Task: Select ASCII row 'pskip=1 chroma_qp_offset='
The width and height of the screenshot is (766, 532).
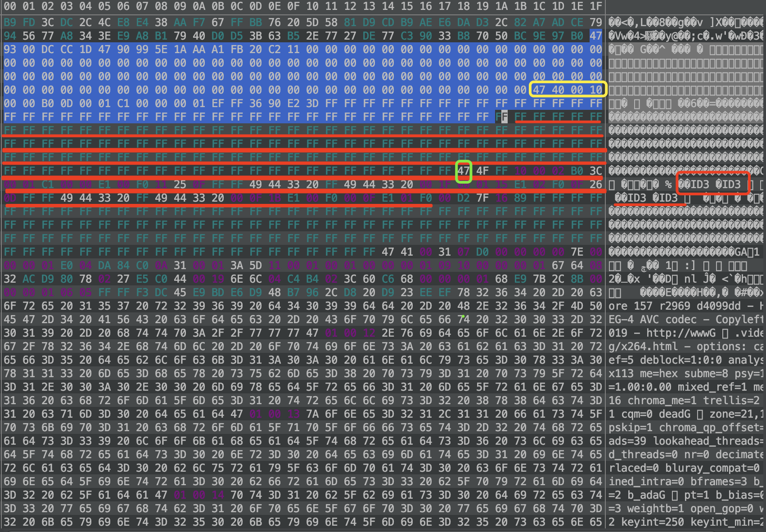Action: 686,428
